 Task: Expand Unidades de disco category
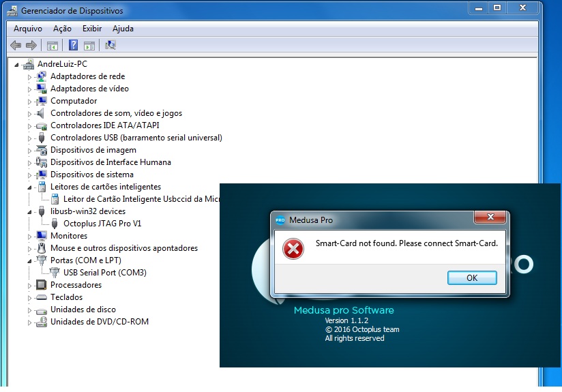click(x=30, y=310)
